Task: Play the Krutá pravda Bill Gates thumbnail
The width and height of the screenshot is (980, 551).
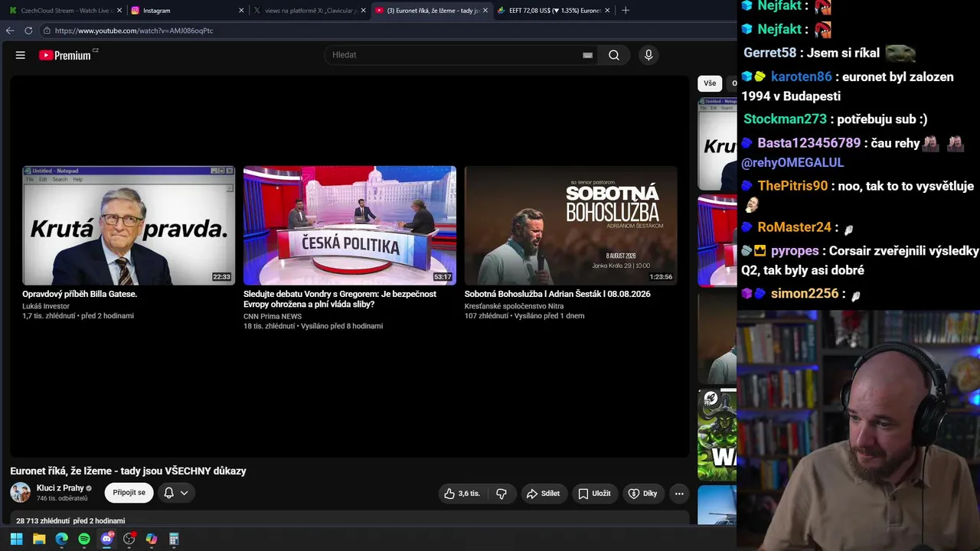Action: coord(129,226)
